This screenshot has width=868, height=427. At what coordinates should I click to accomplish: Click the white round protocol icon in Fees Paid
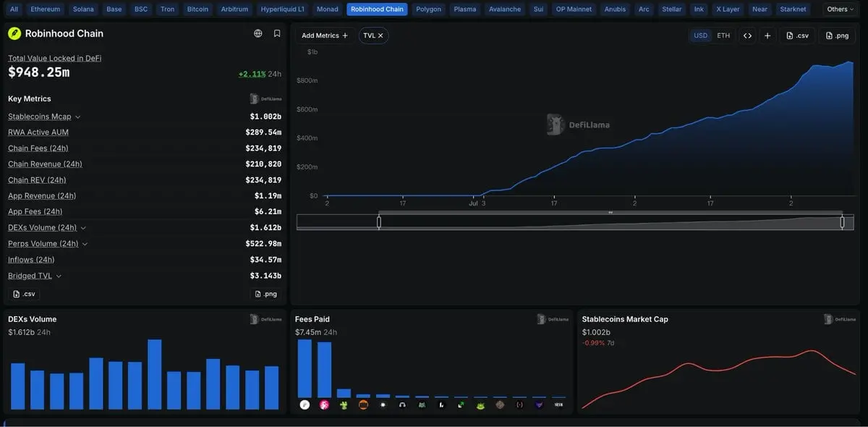point(305,405)
